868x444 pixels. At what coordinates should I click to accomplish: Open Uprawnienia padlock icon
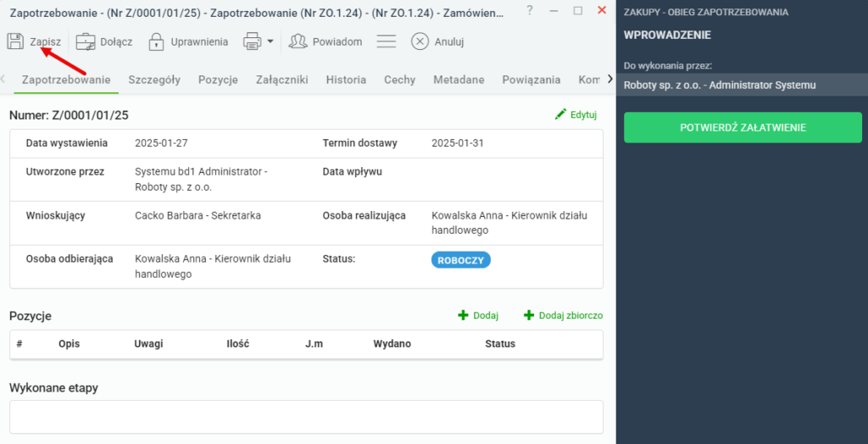coord(157,42)
